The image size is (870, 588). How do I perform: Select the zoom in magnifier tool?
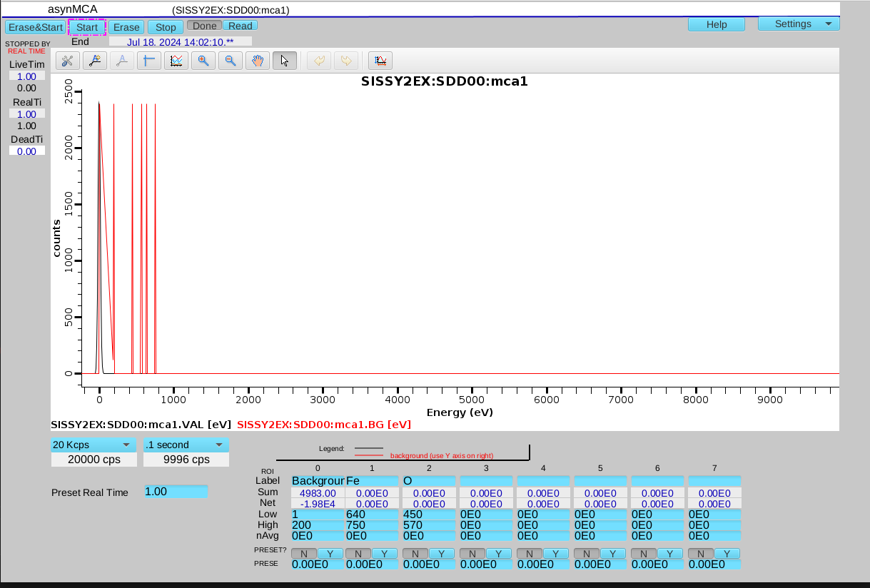[x=203, y=61]
